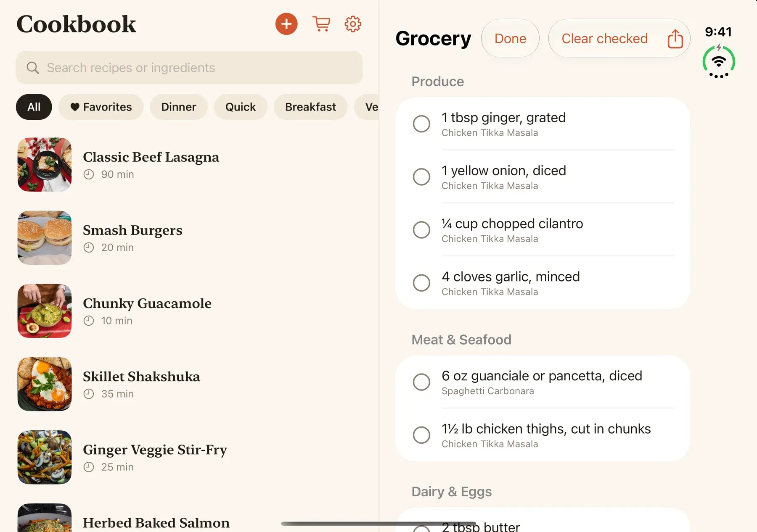This screenshot has height=532, width=757.
Task: Open the Chunky Guacamole recipe title
Action: pos(147,303)
